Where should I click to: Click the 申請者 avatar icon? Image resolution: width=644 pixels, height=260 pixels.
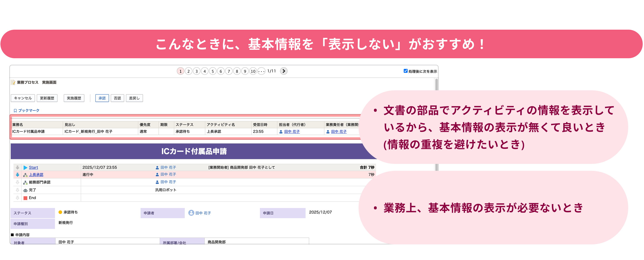191,213
